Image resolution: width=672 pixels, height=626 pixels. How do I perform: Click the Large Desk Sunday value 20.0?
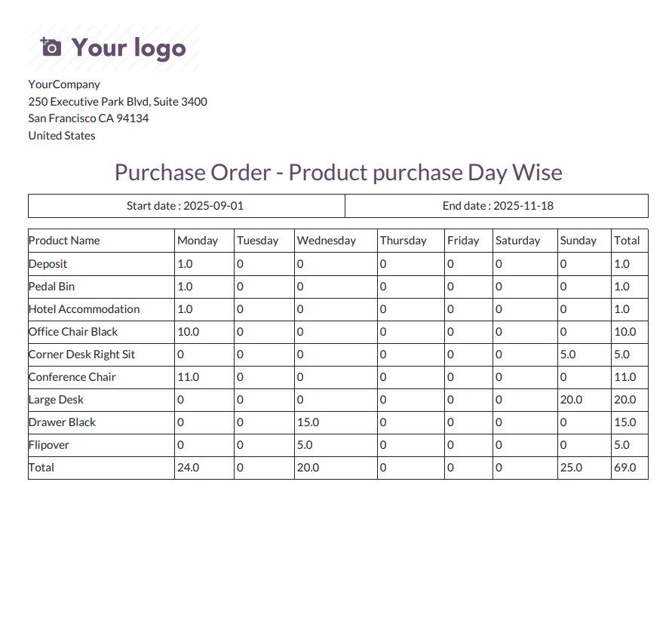coord(571,400)
